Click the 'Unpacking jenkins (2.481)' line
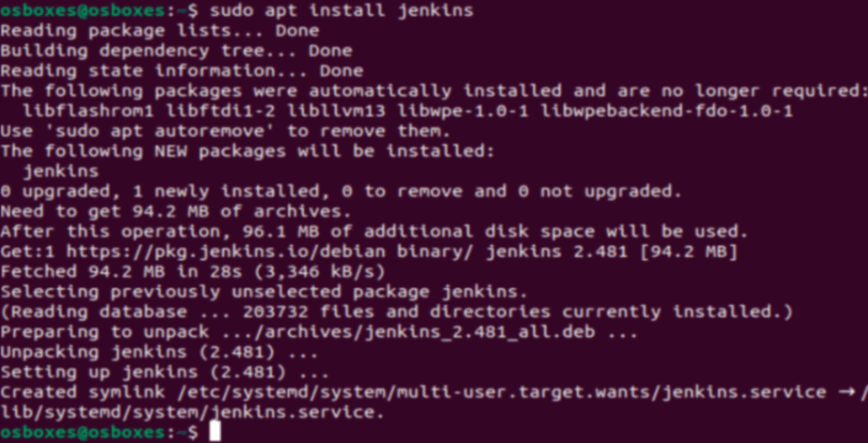Viewport: 868px width, 443px height. click(159, 352)
